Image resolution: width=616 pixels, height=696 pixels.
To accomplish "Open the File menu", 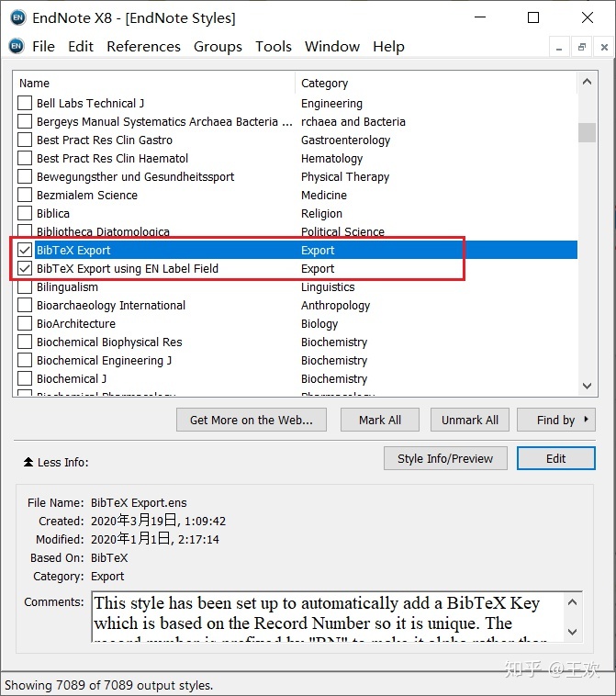I will point(43,46).
